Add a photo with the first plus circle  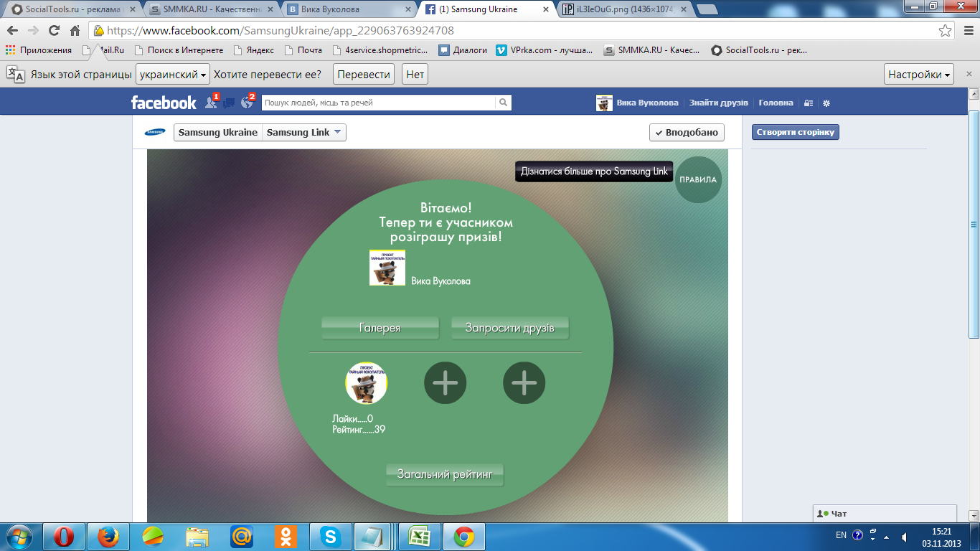coord(446,383)
